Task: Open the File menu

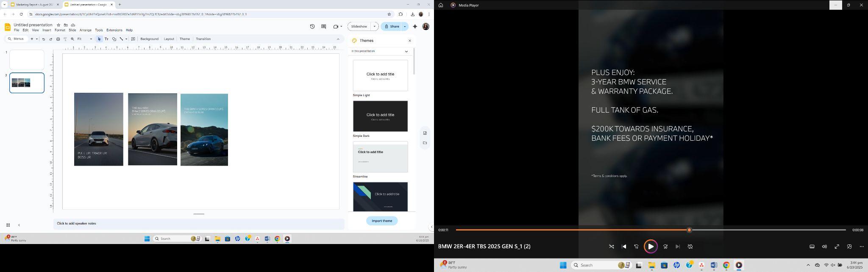Action: [x=16, y=30]
